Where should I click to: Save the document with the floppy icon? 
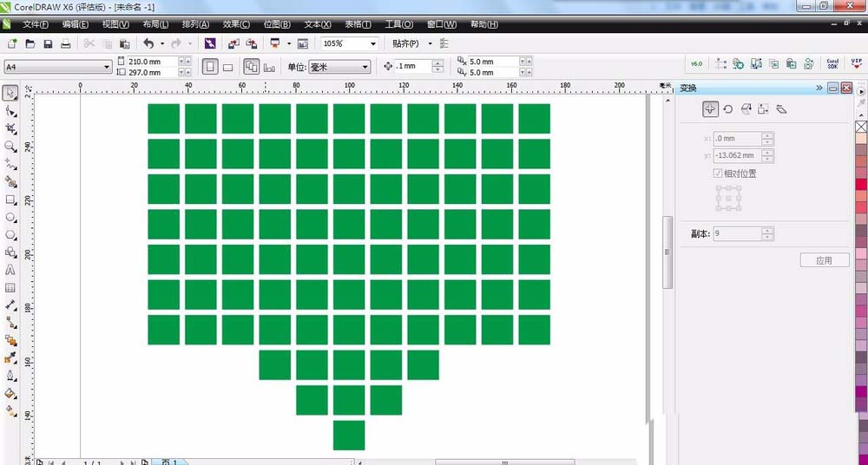[48, 43]
